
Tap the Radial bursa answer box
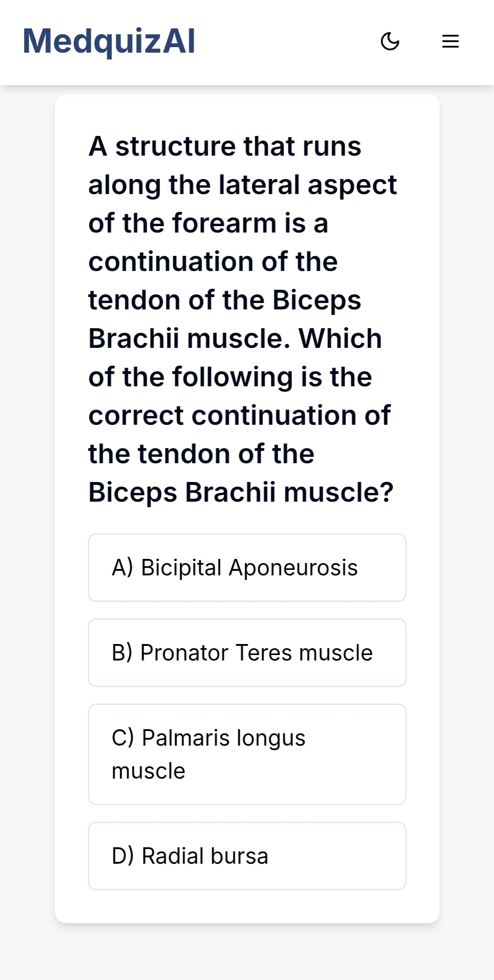[247, 856]
